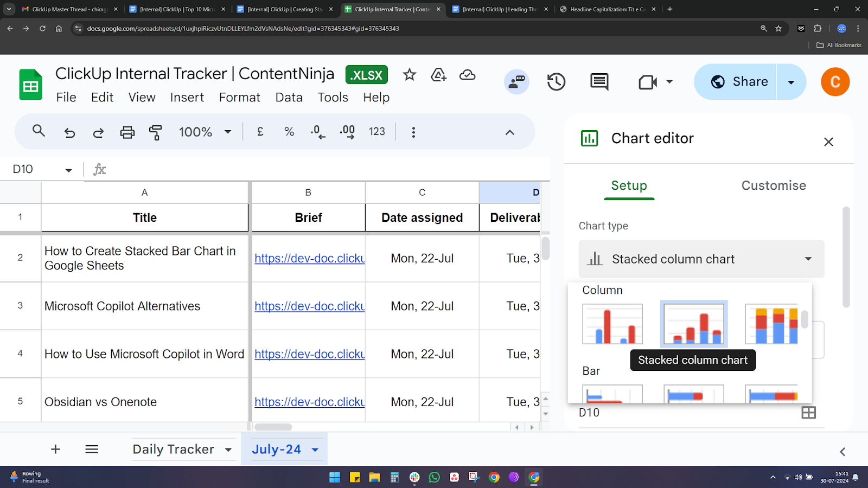The image size is (868, 488).
Task: Redo the last action
Action: click(x=98, y=132)
